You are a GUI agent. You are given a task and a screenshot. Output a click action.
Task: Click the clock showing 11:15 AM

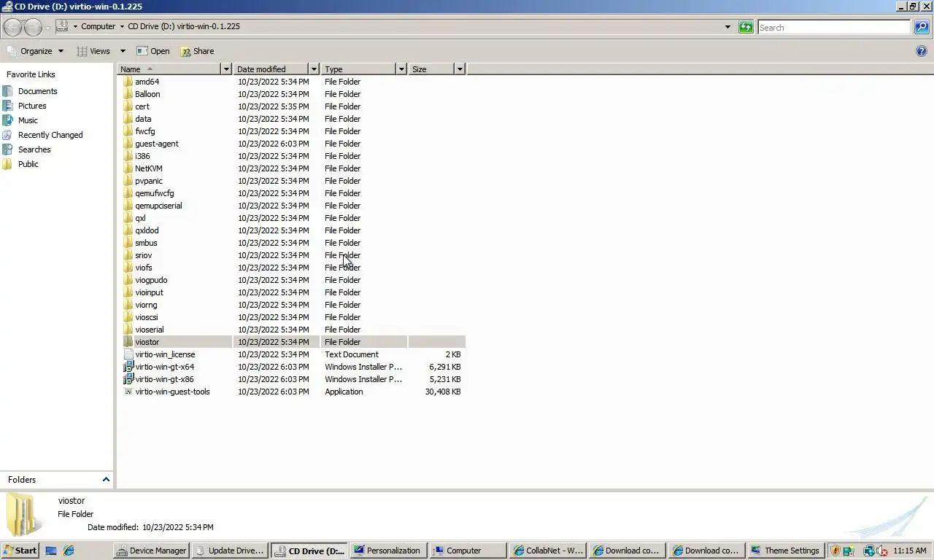[x=910, y=551]
